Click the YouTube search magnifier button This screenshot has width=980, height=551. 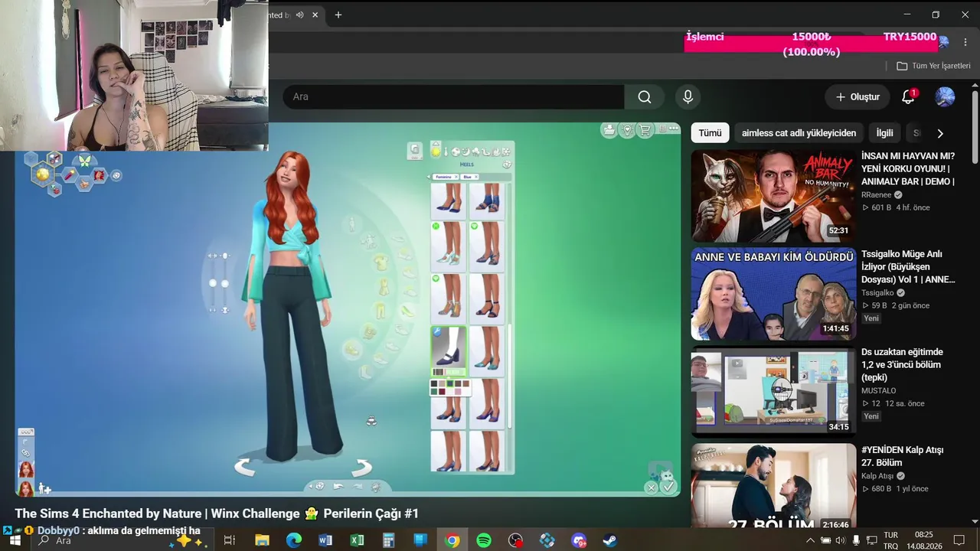[645, 97]
